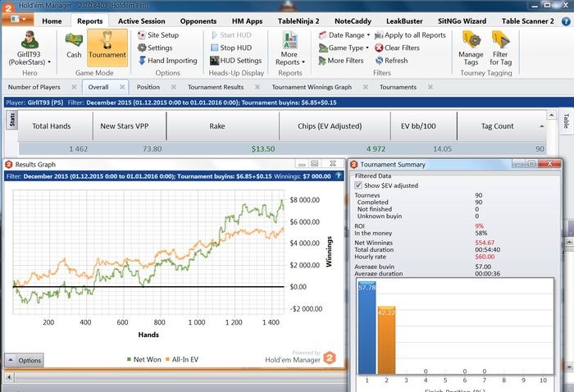
Task: Click Clear Filters
Action: coord(397,48)
